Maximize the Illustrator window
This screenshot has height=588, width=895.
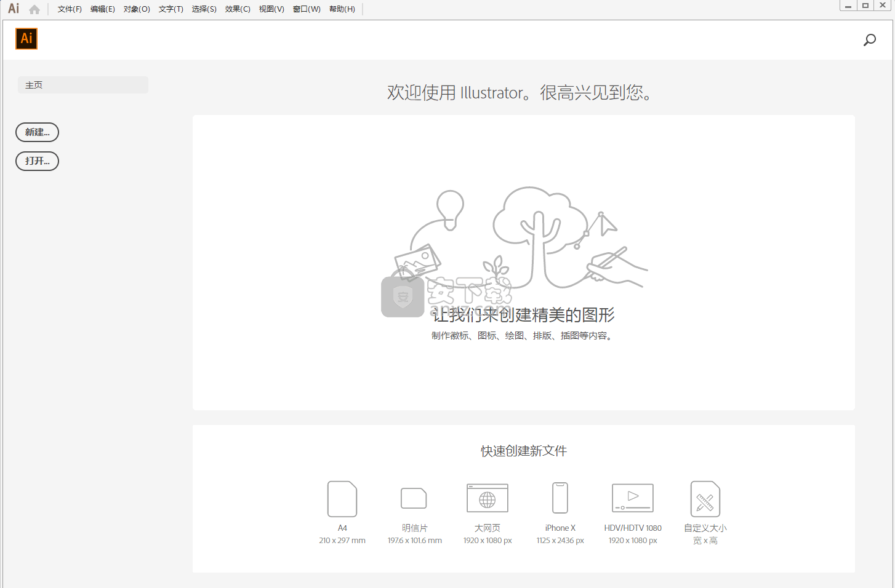(x=865, y=6)
